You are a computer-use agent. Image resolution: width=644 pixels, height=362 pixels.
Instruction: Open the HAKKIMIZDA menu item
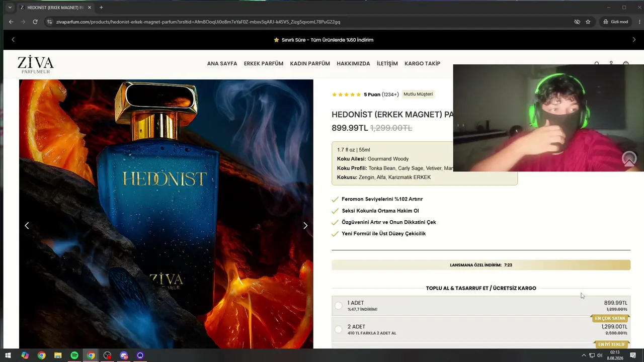pyautogui.click(x=353, y=64)
